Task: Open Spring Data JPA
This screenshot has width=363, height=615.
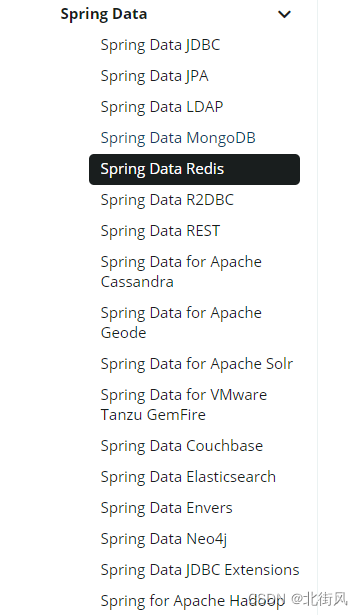Action: click(x=154, y=76)
